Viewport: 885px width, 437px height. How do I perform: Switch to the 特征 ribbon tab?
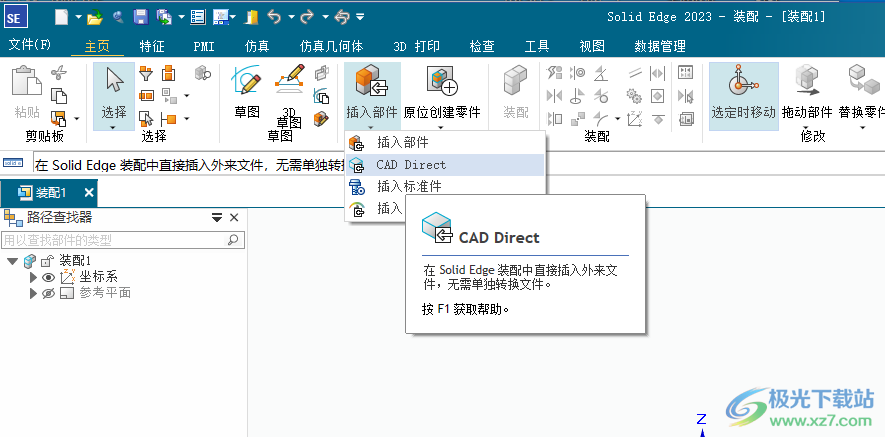152,46
